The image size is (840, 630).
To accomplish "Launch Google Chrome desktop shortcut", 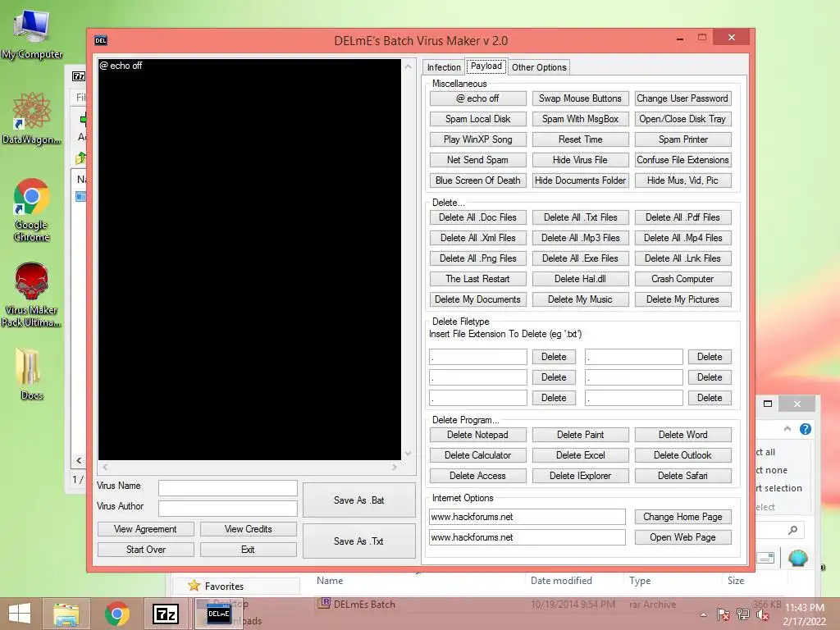I will click(x=32, y=209).
